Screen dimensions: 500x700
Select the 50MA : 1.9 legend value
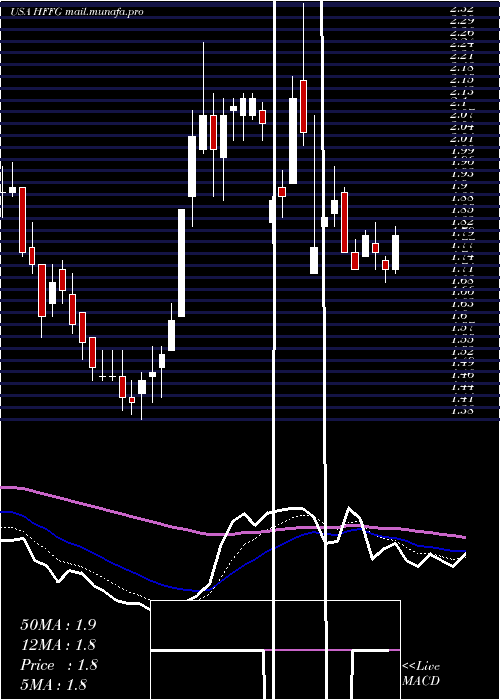58,625
